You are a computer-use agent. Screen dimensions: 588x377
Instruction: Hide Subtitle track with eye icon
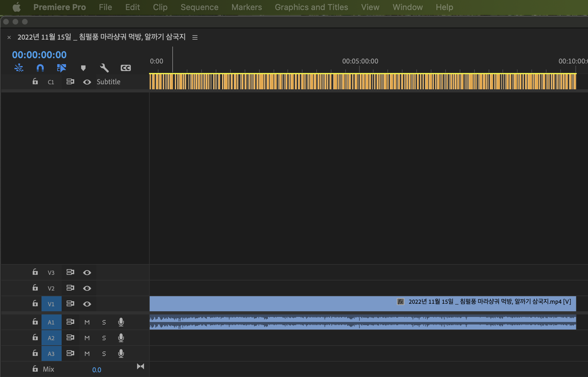[x=87, y=82]
